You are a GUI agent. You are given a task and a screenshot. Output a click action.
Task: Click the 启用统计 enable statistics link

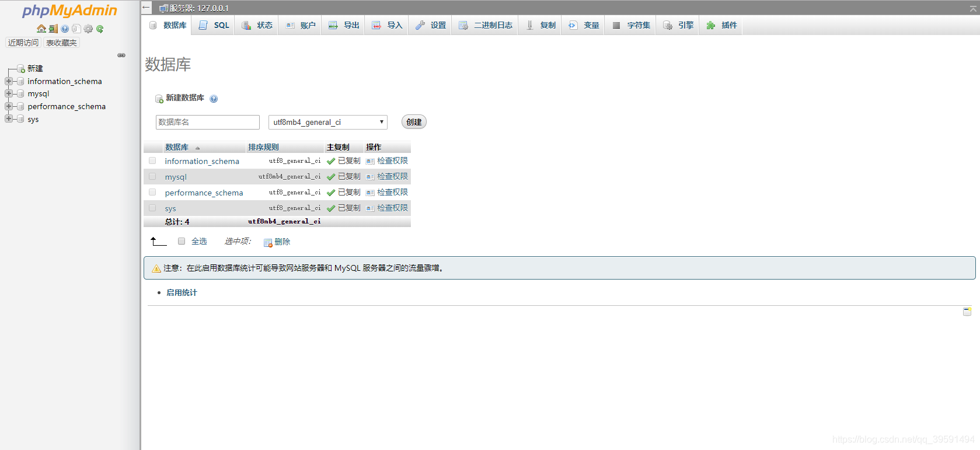click(x=182, y=292)
